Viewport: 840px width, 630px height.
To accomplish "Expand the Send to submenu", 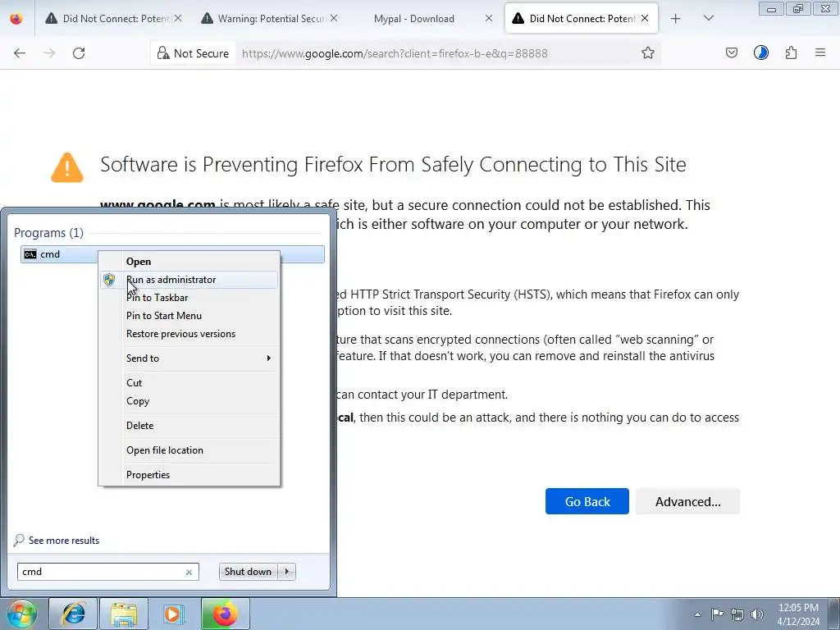I will point(189,358).
